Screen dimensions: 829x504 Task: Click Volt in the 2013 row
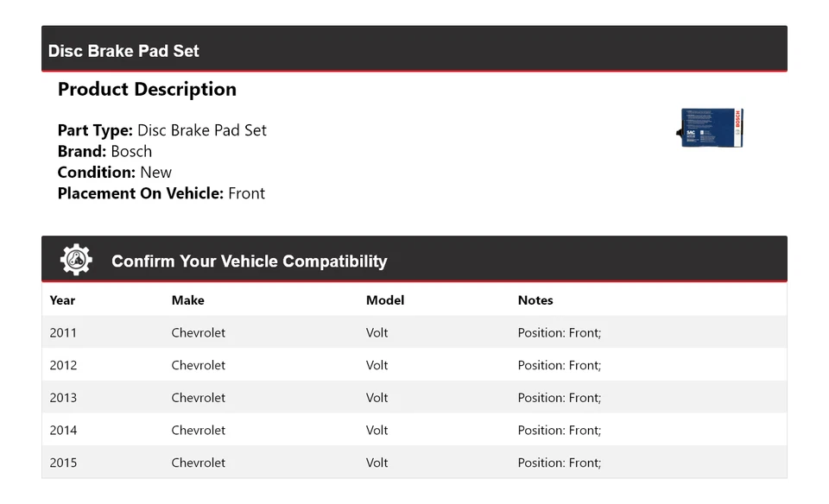(x=377, y=398)
